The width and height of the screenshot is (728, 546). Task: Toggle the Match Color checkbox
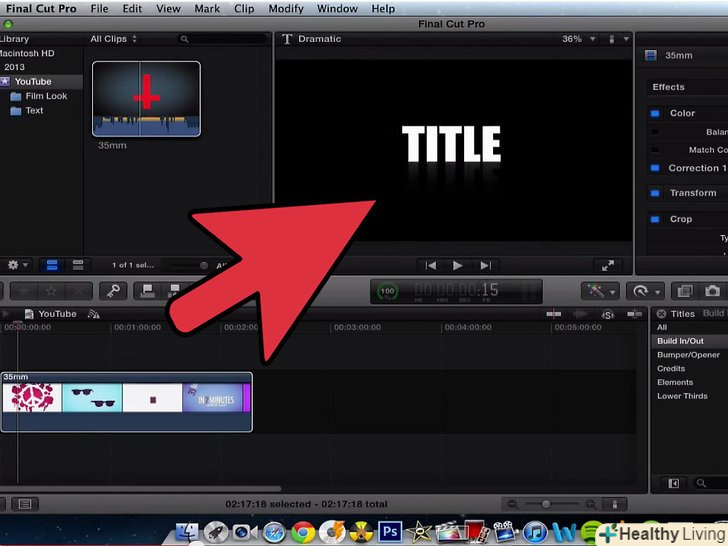[655, 150]
